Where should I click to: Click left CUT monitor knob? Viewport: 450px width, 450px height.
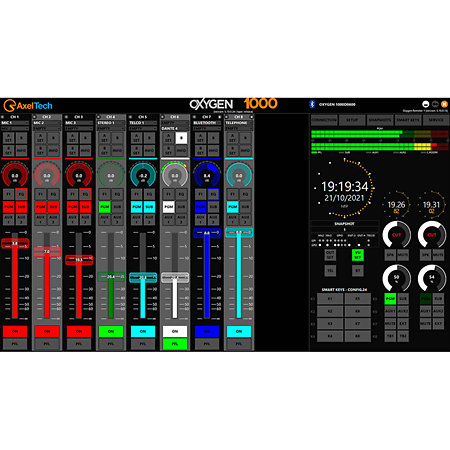(396, 235)
